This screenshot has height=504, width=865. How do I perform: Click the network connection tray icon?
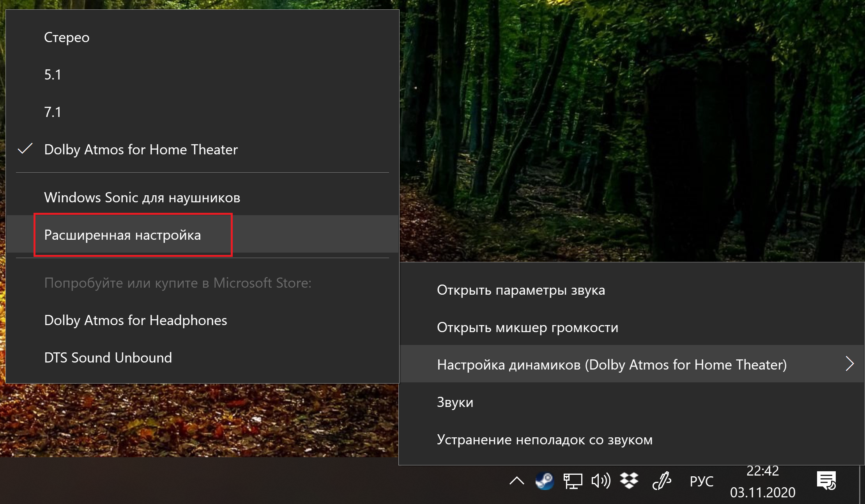[x=573, y=481]
